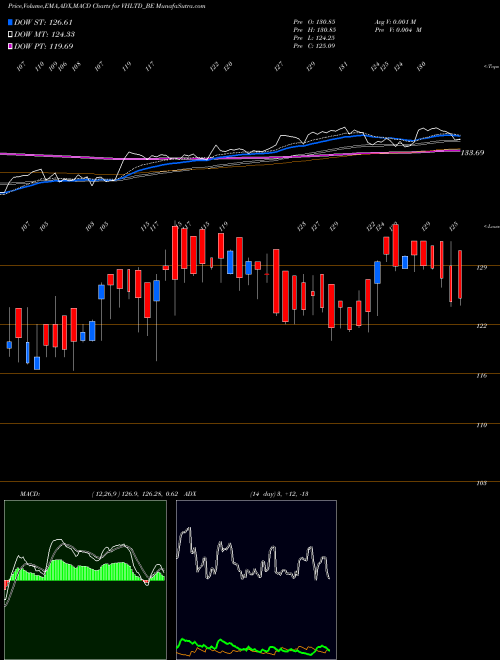Click the 103 price axis label

pos(482,483)
